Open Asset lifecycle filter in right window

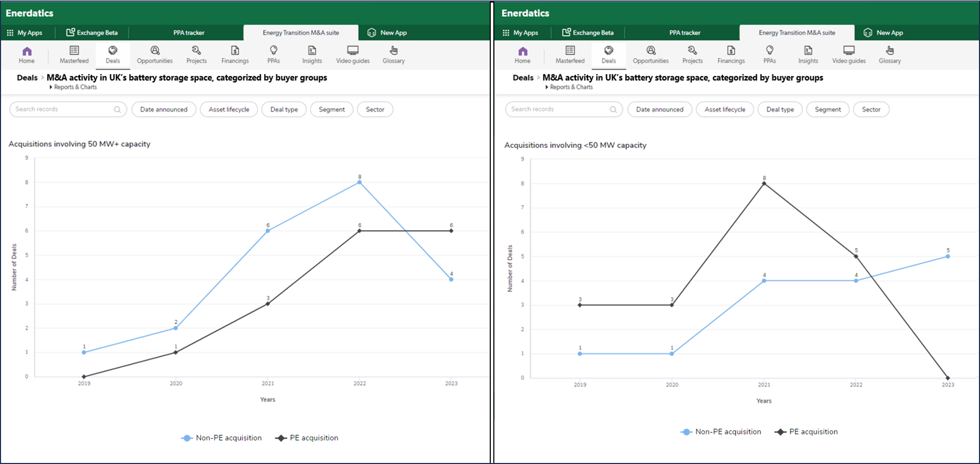pos(724,110)
